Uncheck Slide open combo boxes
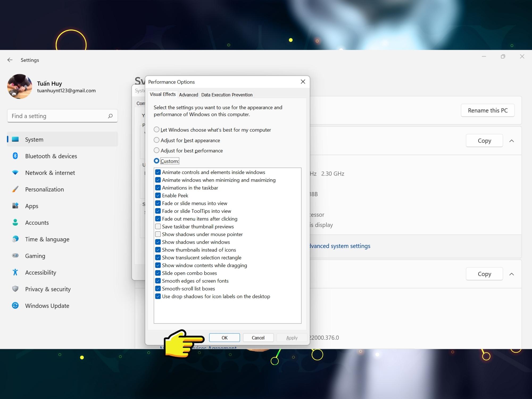The image size is (532, 399). [158, 273]
